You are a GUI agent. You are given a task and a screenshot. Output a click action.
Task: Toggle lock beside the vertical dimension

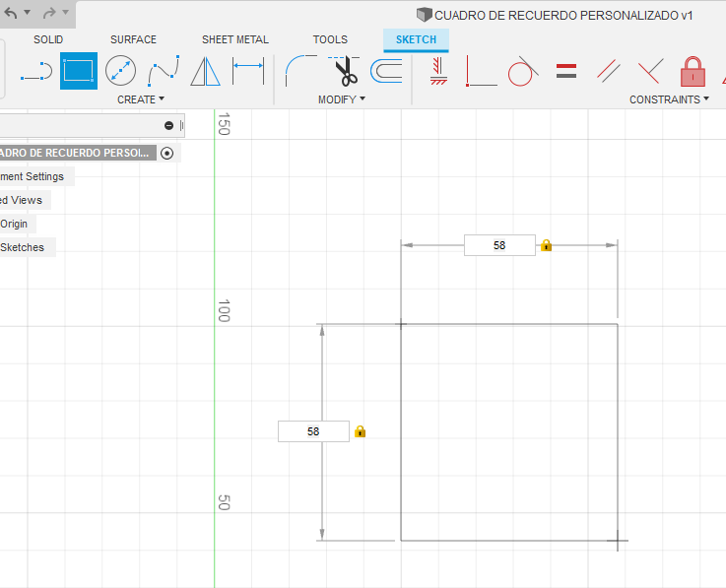pyautogui.click(x=361, y=431)
